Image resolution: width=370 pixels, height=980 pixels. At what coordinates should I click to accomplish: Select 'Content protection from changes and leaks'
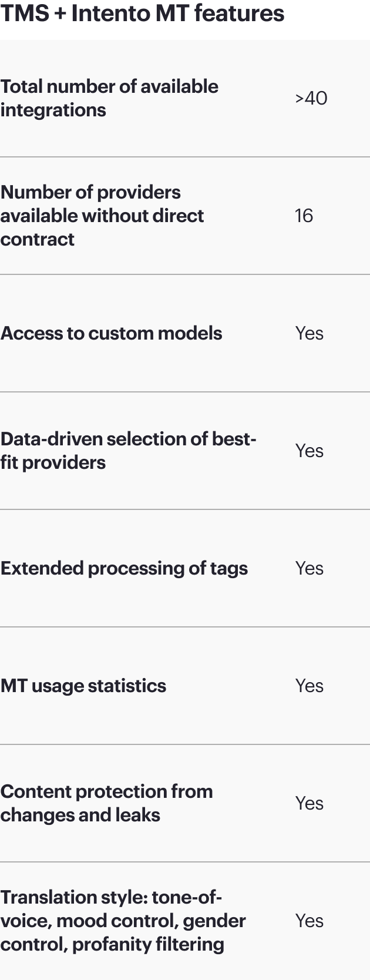pos(106,803)
